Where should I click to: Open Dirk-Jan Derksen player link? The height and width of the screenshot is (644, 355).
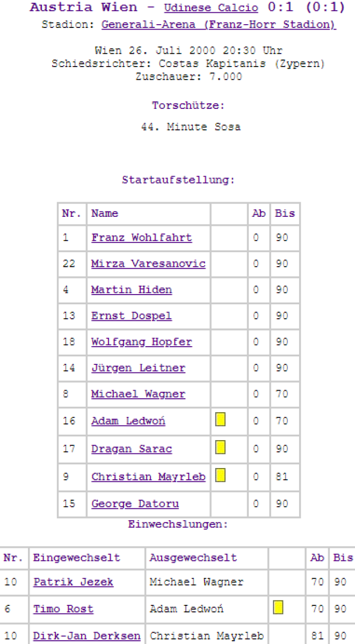coord(86,636)
